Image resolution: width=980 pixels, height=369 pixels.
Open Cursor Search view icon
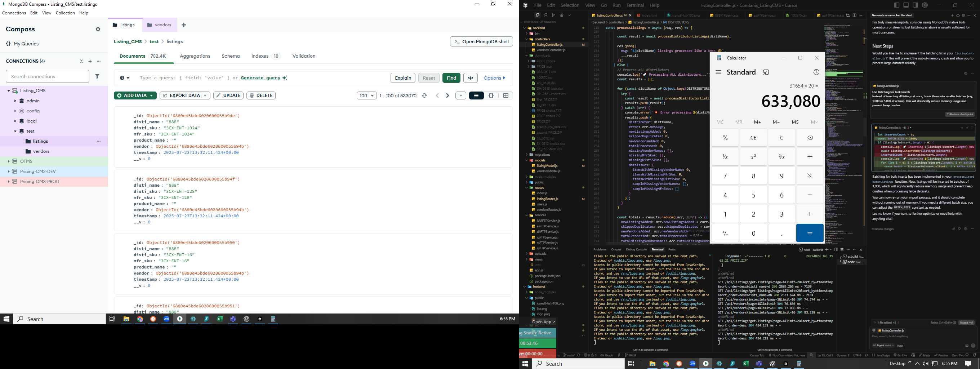545,15
